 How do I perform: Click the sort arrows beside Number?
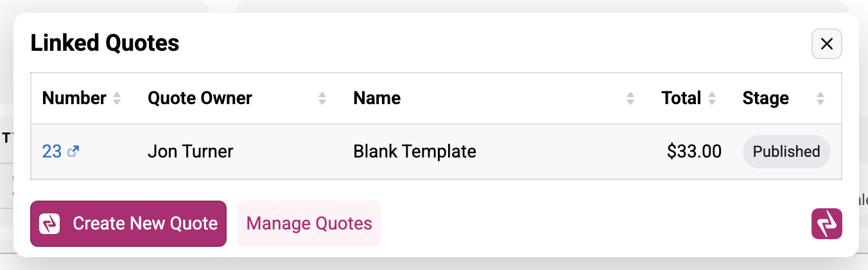point(117,98)
